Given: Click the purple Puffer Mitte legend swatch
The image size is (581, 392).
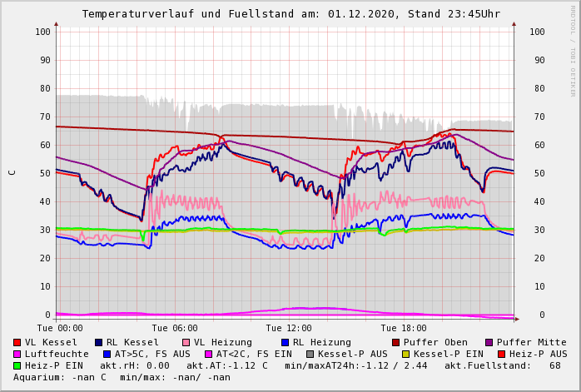Looking at the screenshot, I should click(489, 342).
